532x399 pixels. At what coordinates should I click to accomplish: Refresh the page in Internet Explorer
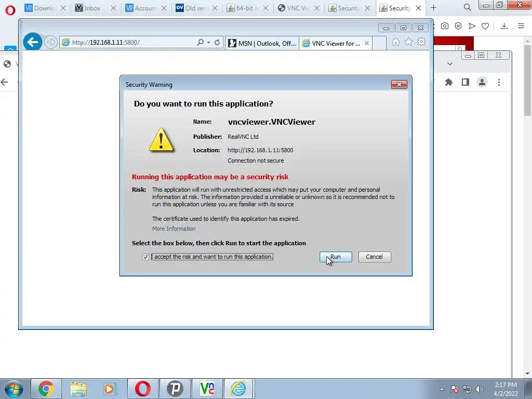coord(217,43)
